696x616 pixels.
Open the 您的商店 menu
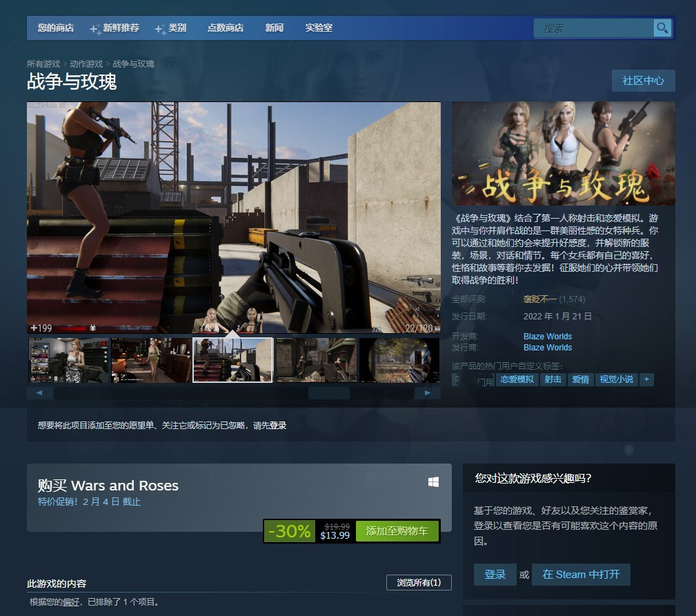(x=55, y=28)
